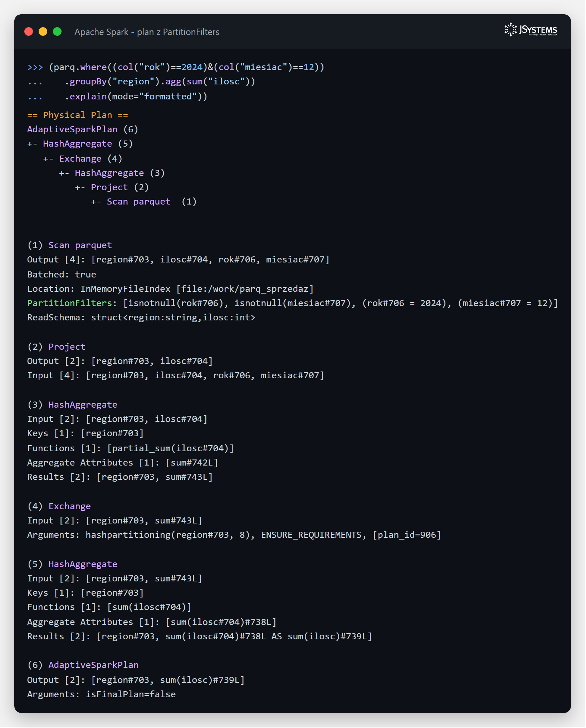Click the "(5) HashAggregate" section heading
Image resolution: width=586 pixels, height=728 pixels.
coord(72,564)
